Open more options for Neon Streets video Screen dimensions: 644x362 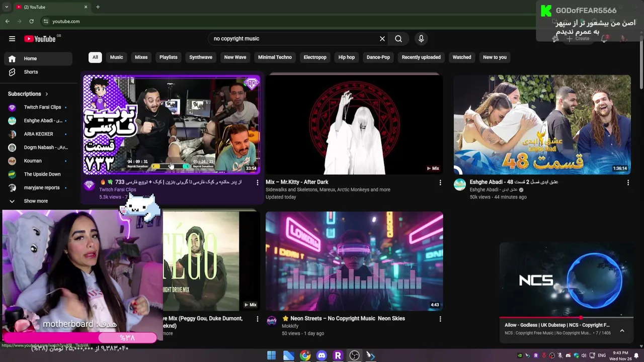click(440, 319)
